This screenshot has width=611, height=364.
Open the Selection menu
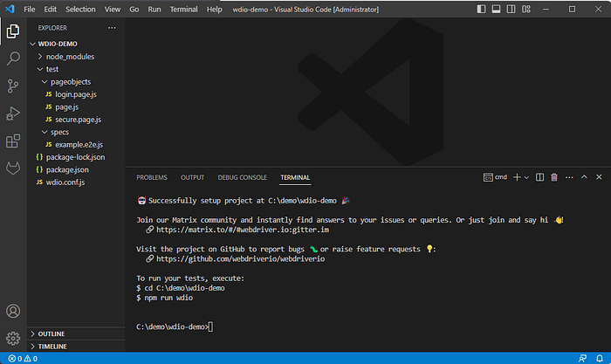[80, 10]
